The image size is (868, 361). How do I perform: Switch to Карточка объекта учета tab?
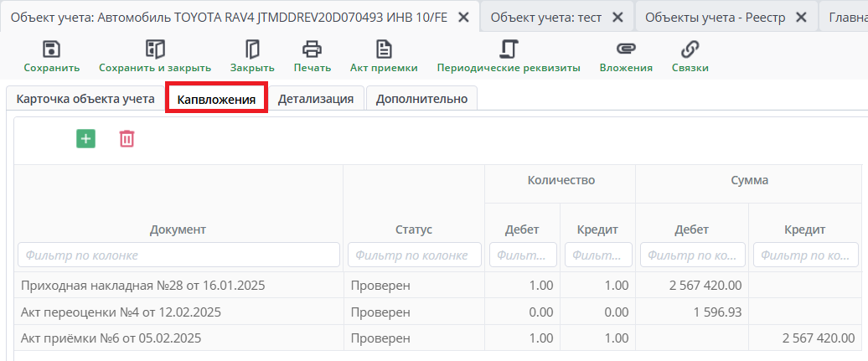[85, 99]
